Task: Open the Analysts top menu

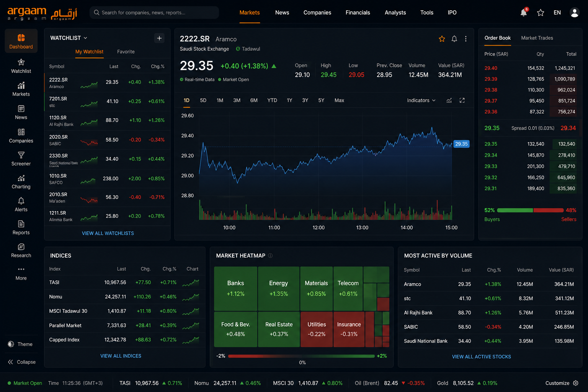Action: [395, 13]
